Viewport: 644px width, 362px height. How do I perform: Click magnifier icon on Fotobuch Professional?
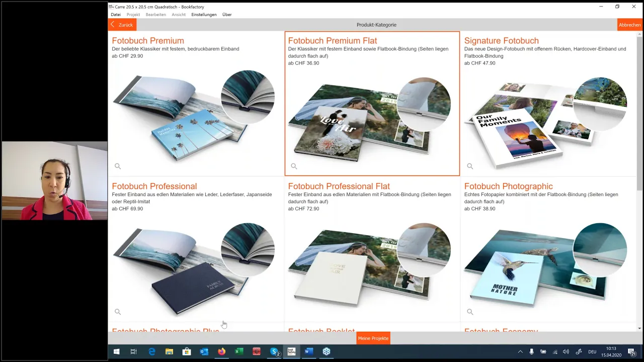click(x=118, y=312)
